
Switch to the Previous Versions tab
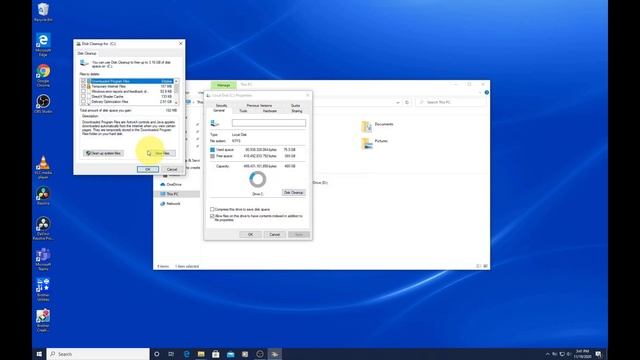tap(259, 105)
